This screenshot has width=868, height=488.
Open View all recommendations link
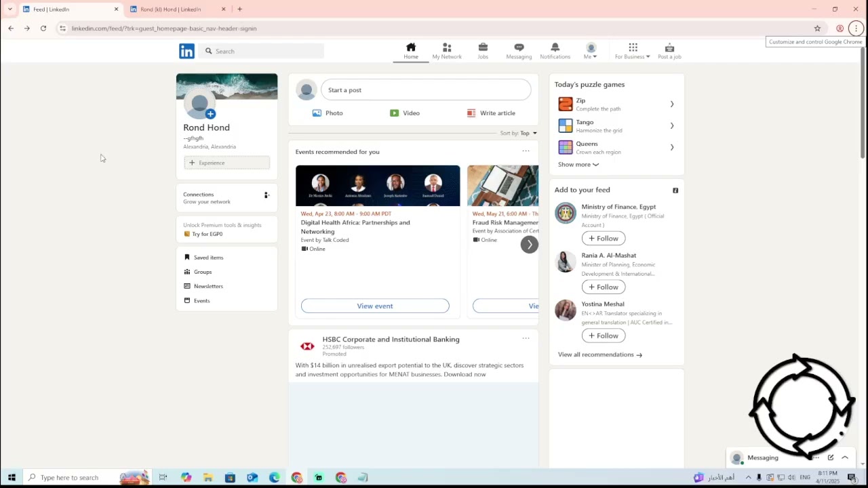[x=599, y=354]
